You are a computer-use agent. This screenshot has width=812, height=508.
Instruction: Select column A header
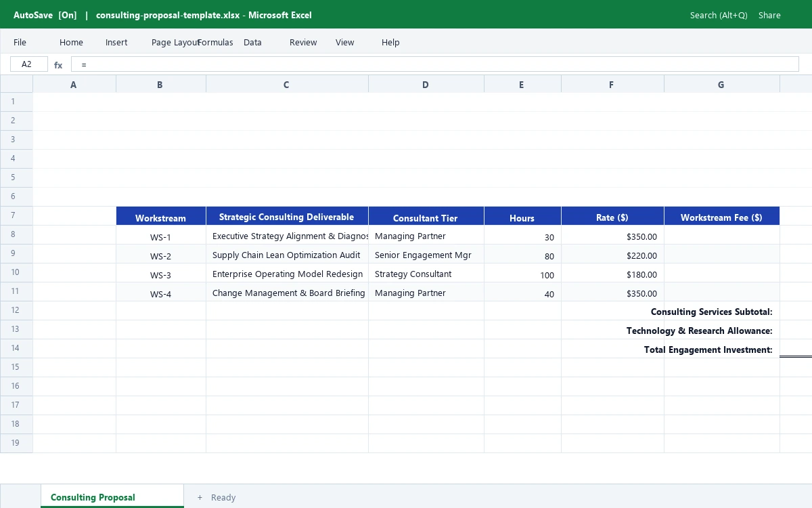tap(74, 85)
